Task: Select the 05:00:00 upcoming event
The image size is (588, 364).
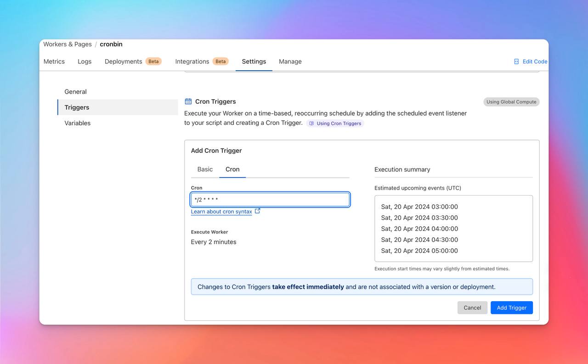Action: click(419, 251)
